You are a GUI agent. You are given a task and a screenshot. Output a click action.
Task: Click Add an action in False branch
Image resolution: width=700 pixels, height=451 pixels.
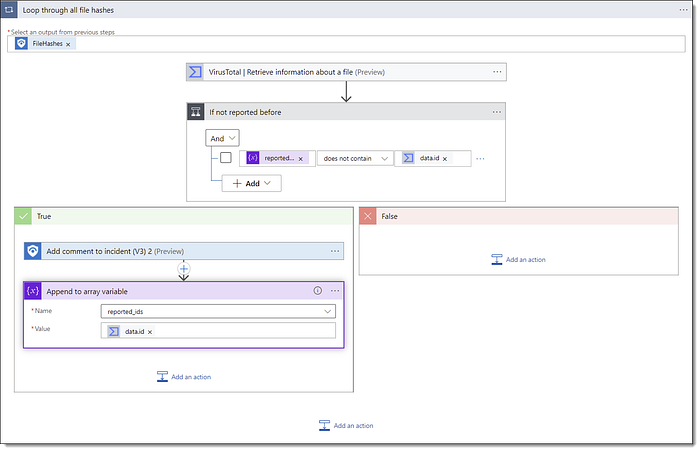click(x=518, y=259)
